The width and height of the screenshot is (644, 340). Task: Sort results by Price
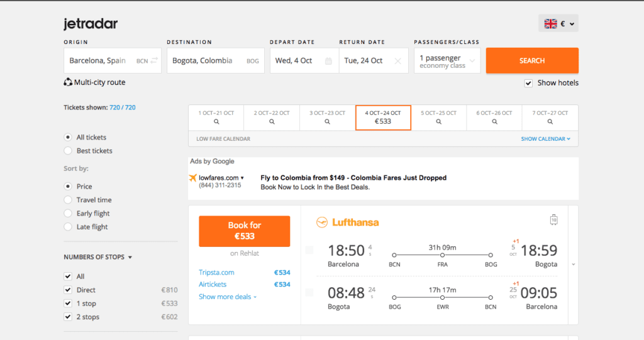coord(68,187)
